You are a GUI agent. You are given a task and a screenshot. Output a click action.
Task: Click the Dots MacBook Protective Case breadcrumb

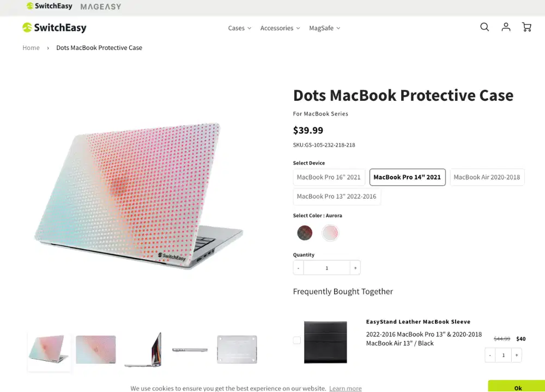99,47
